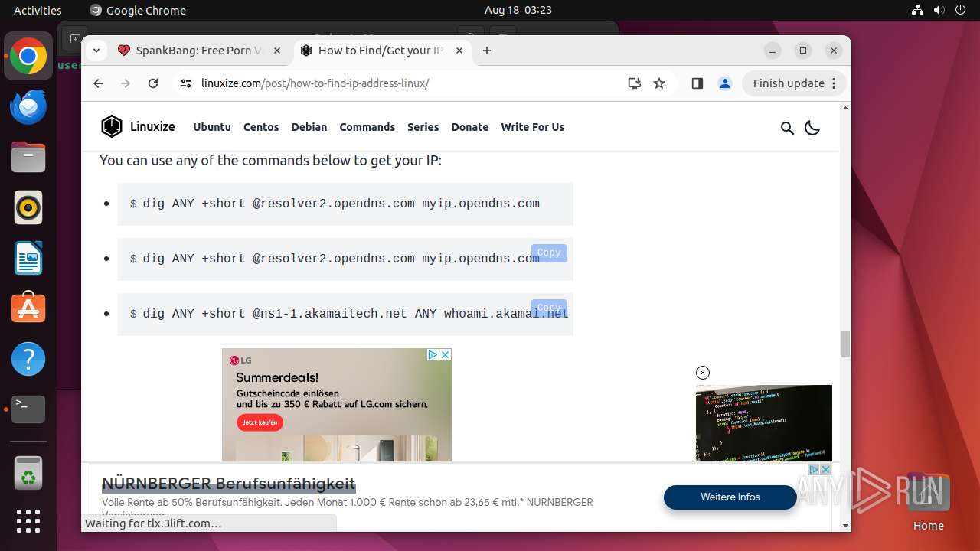
Task: Click the address bar URL
Action: 315,83
